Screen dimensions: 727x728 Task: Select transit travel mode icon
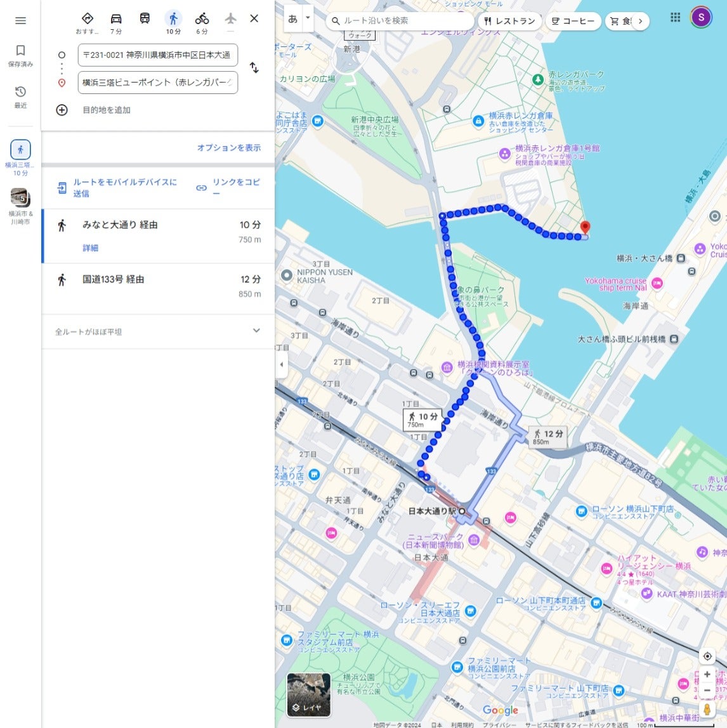pos(145,19)
